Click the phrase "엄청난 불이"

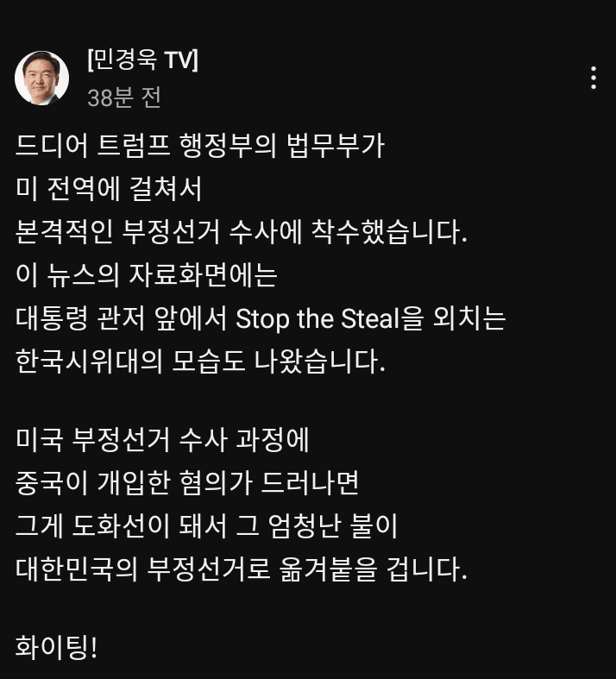[332, 526]
